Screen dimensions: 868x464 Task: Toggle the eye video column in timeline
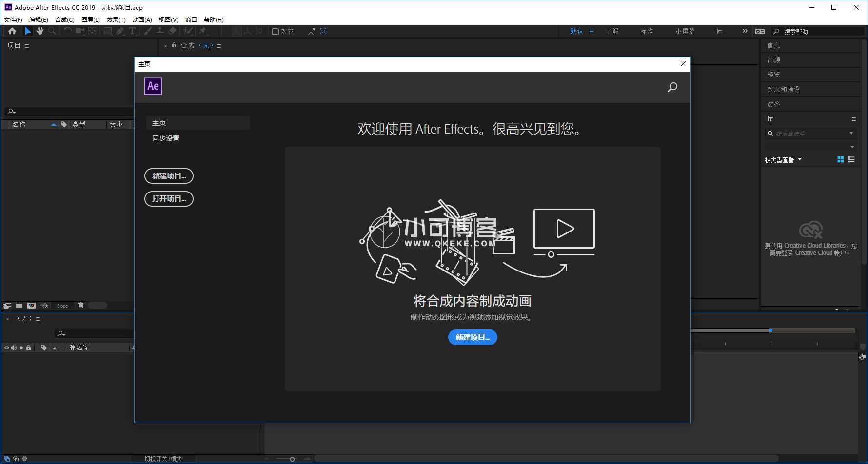tap(6, 348)
